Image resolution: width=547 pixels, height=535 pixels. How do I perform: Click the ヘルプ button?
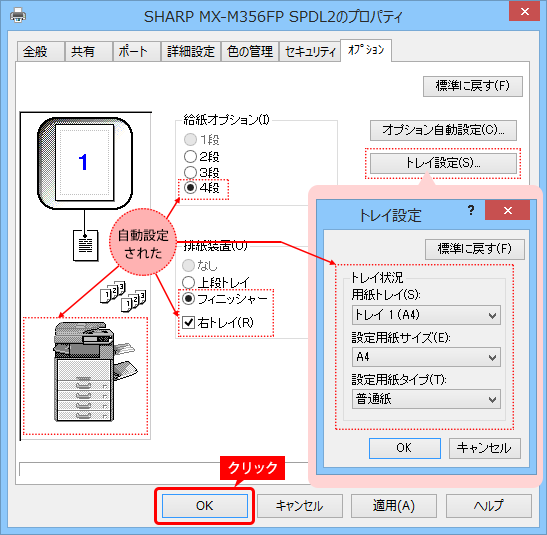pyautogui.click(x=489, y=506)
